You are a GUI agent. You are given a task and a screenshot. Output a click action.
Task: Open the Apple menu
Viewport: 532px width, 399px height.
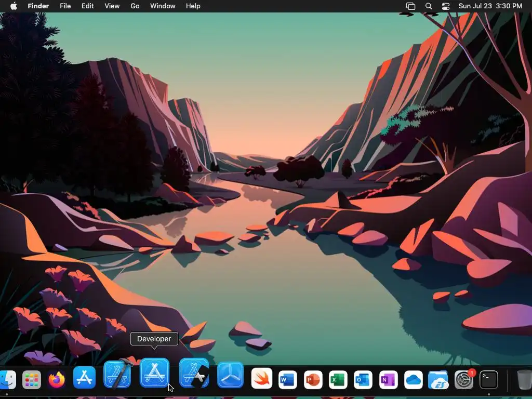coord(14,6)
